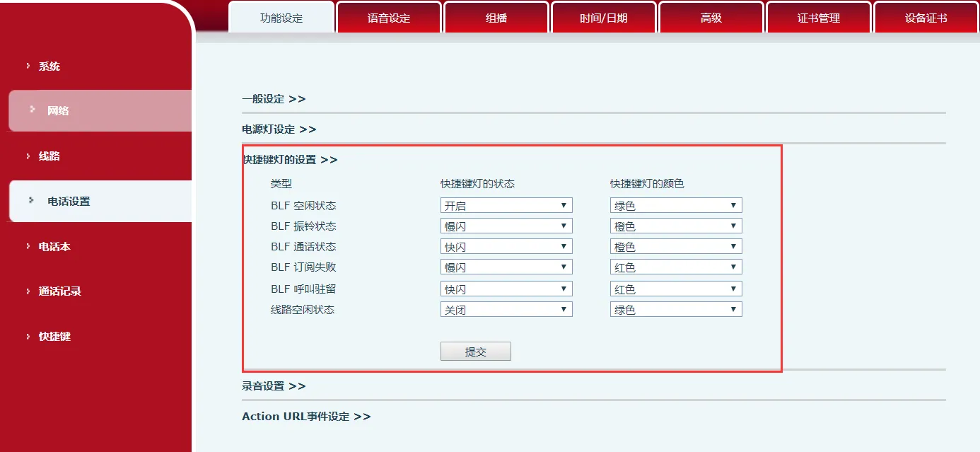
Task: Open the 系统 sidebar menu
Action: (49, 66)
